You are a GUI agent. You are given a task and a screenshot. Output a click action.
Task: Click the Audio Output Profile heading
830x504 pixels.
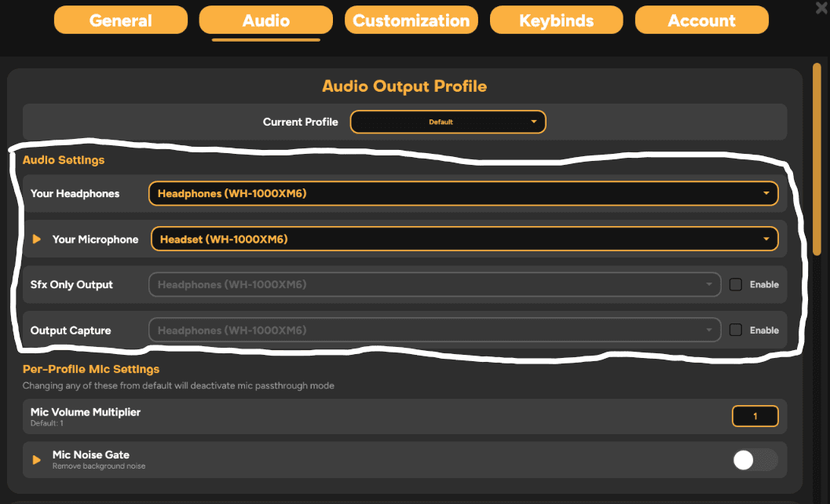tap(404, 86)
